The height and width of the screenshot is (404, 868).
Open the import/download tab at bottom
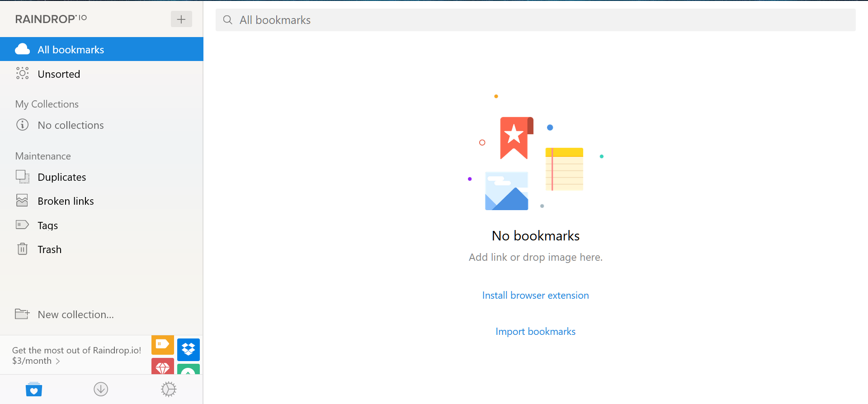101,389
